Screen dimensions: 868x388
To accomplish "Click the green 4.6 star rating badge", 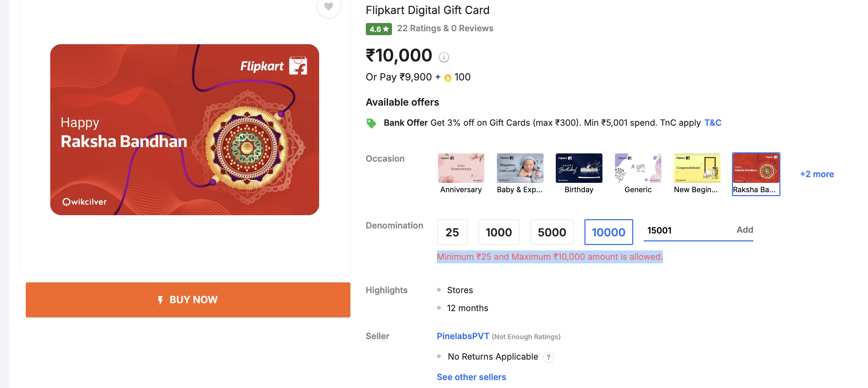I will (x=379, y=29).
